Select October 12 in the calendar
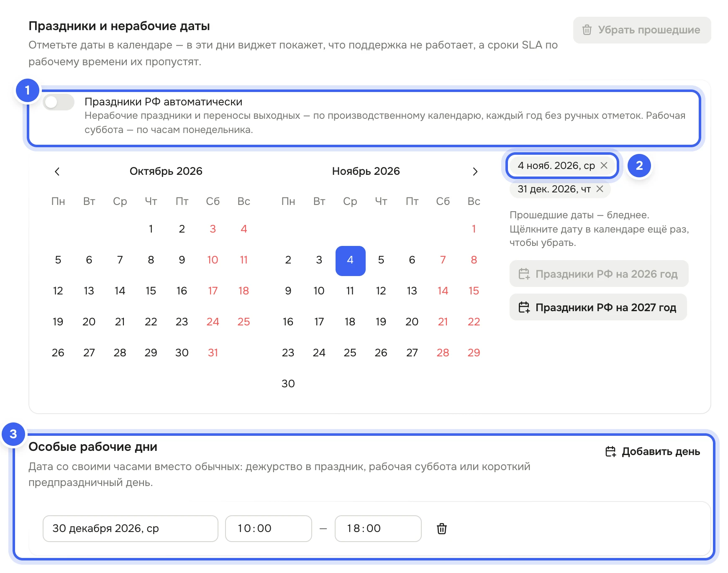The height and width of the screenshot is (573, 728). click(58, 291)
